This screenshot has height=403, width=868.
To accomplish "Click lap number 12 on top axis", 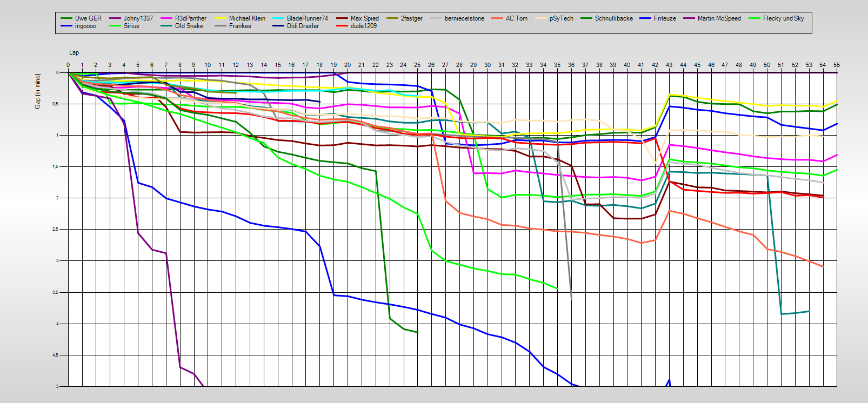I will point(236,65).
